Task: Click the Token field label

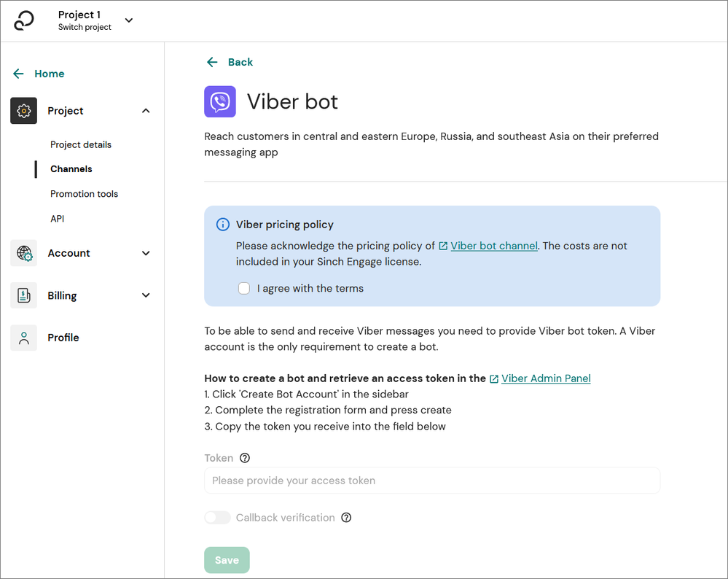Action: tap(219, 458)
